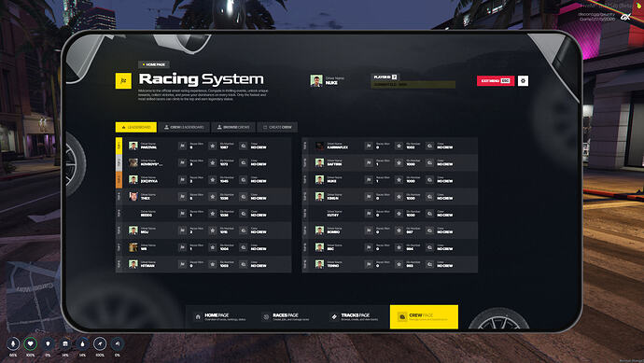Image resolution: width=644 pixels, height=363 pixels.
Task: Click the races won flag icon for MOJ
Action: (x=182, y=230)
